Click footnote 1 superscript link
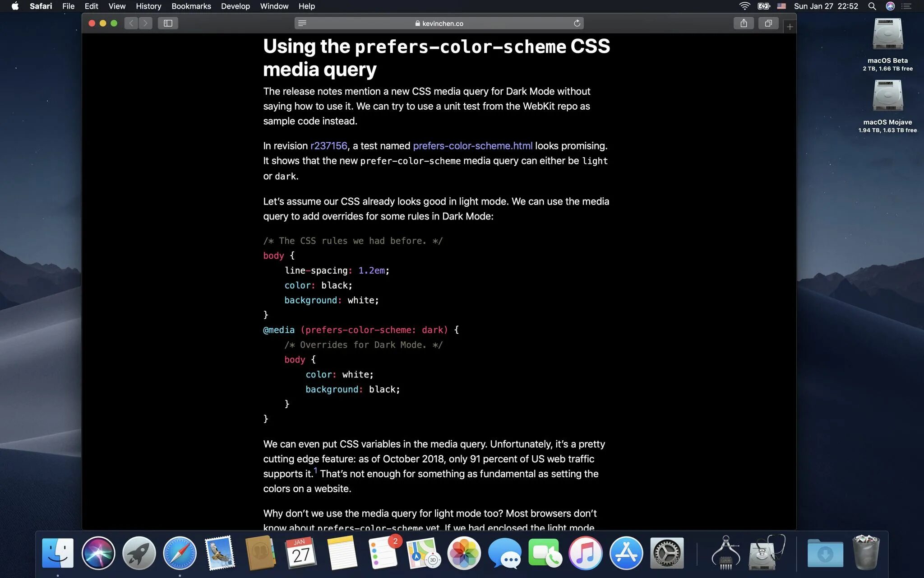The height and width of the screenshot is (578, 924). click(x=316, y=470)
